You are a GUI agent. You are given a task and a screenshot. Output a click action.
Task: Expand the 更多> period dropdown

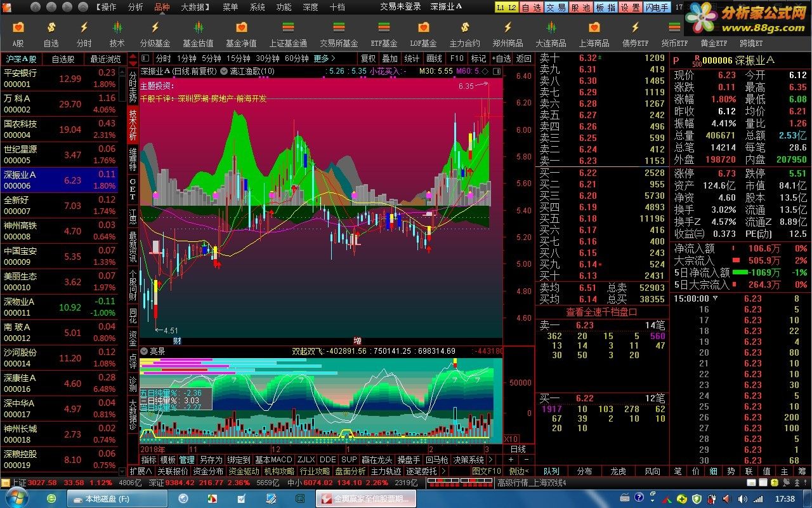[324, 58]
